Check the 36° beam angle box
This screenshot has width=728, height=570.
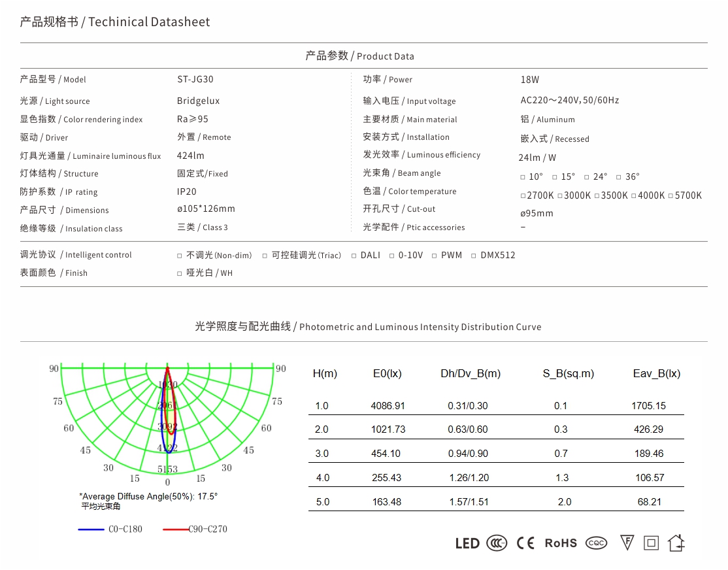(x=619, y=177)
